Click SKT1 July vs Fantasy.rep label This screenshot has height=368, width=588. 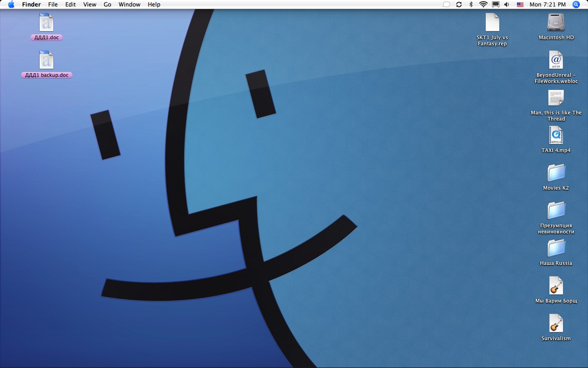pos(492,40)
